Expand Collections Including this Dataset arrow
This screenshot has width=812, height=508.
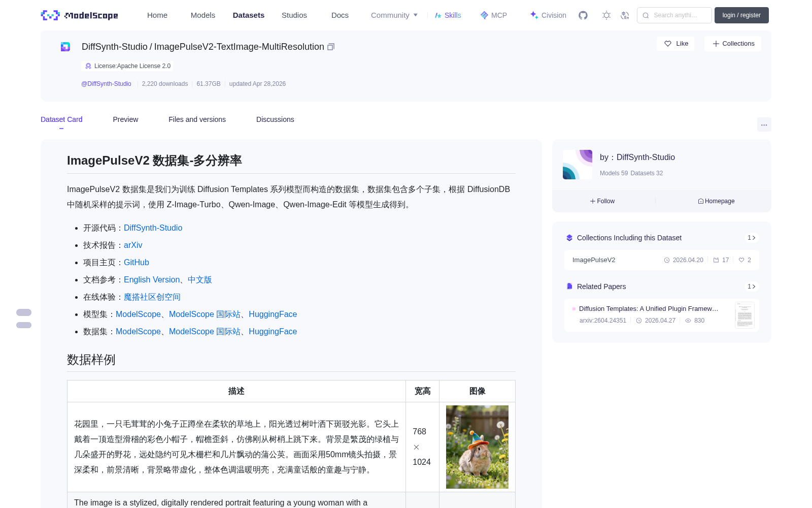coord(752,238)
